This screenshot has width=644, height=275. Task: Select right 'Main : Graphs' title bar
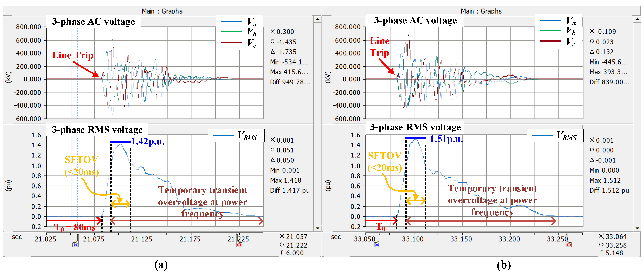(481, 11)
